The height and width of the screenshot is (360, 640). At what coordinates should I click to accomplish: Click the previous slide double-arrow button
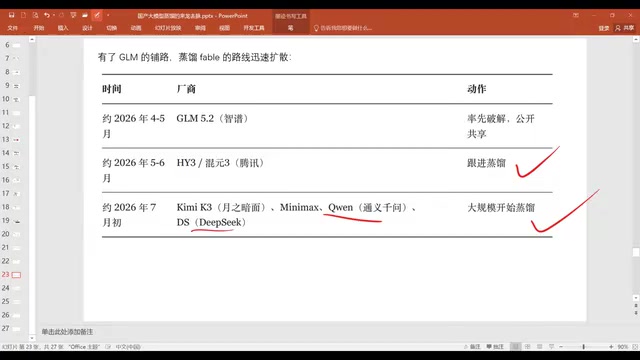pos(636,306)
